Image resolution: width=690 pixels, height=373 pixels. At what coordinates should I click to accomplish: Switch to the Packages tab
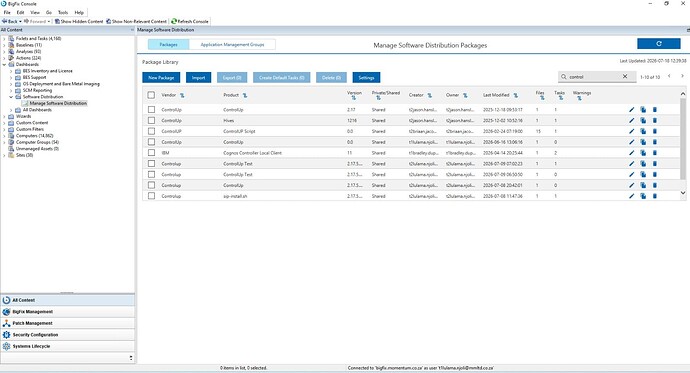pyautogui.click(x=169, y=44)
